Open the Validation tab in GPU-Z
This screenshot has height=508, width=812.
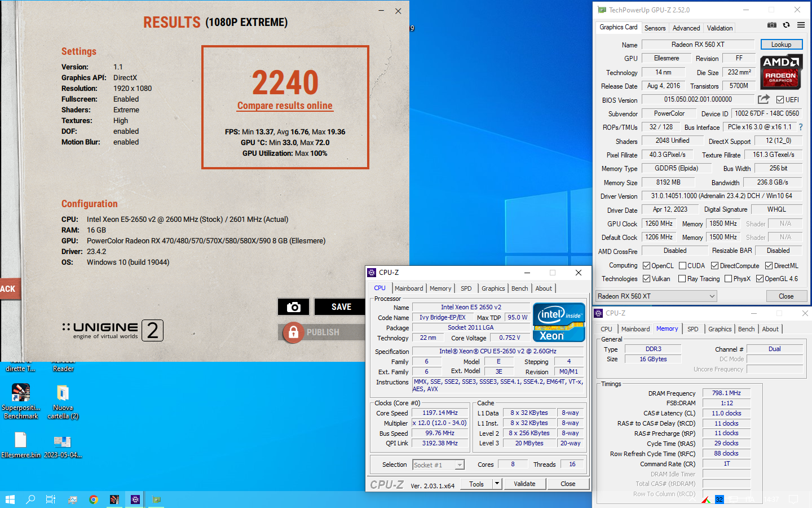coord(720,28)
